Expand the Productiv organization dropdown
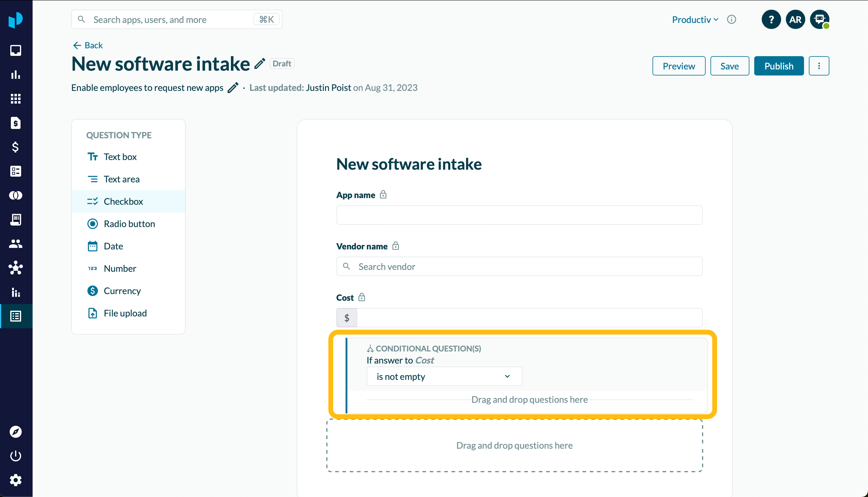868x497 pixels. 695,19
